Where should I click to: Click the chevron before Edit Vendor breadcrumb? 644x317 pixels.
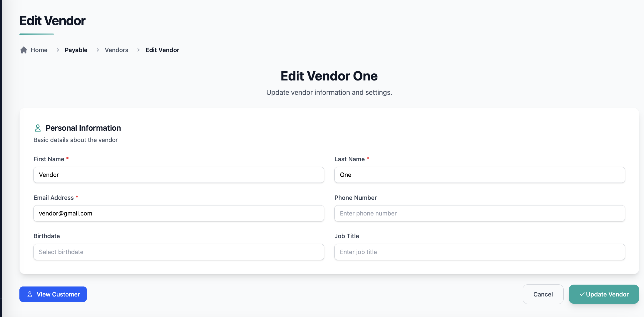pos(138,50)
